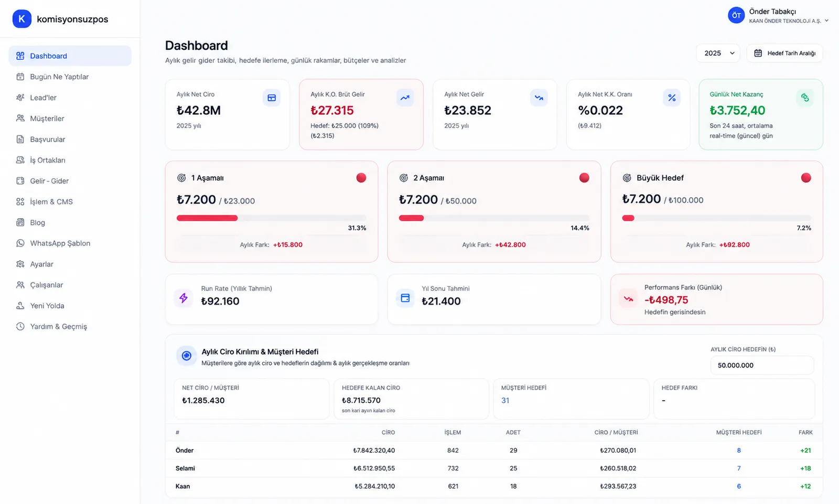
Task: Click the red status dot on 1 Aşamalı
Action: coord(361,178)
